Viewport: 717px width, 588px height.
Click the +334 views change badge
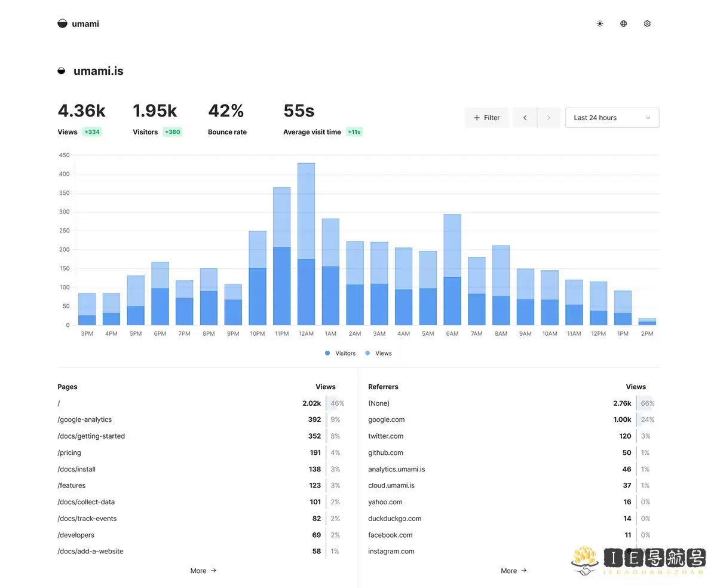(91, 132)
